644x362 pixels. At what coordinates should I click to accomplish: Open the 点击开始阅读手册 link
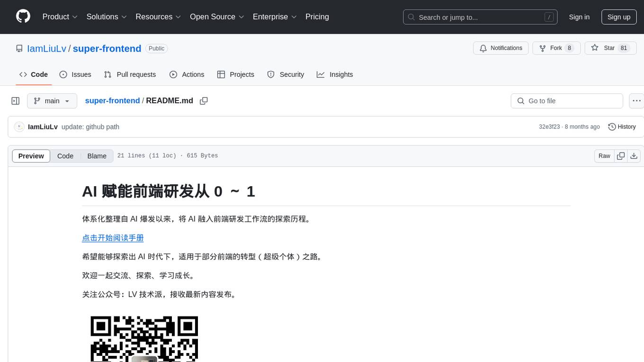[113, 238]
